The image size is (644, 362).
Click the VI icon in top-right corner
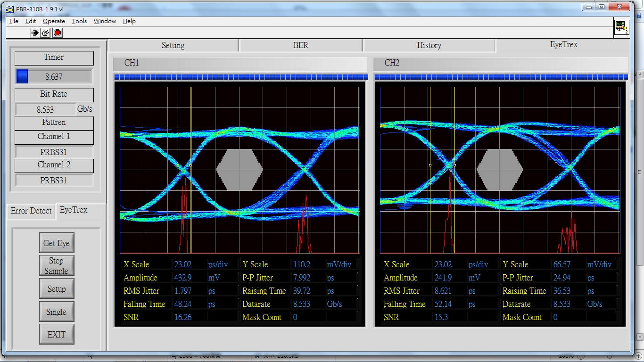[621, 27]
